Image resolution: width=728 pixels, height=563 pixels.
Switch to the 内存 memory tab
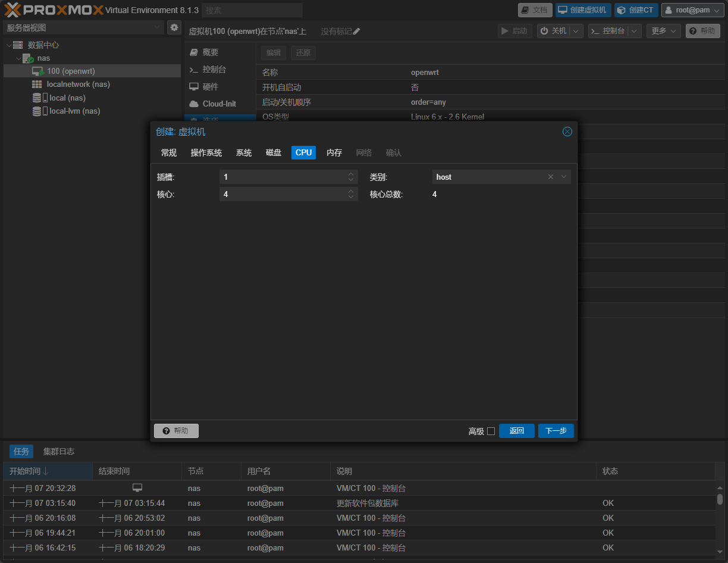tap(334, 153)
